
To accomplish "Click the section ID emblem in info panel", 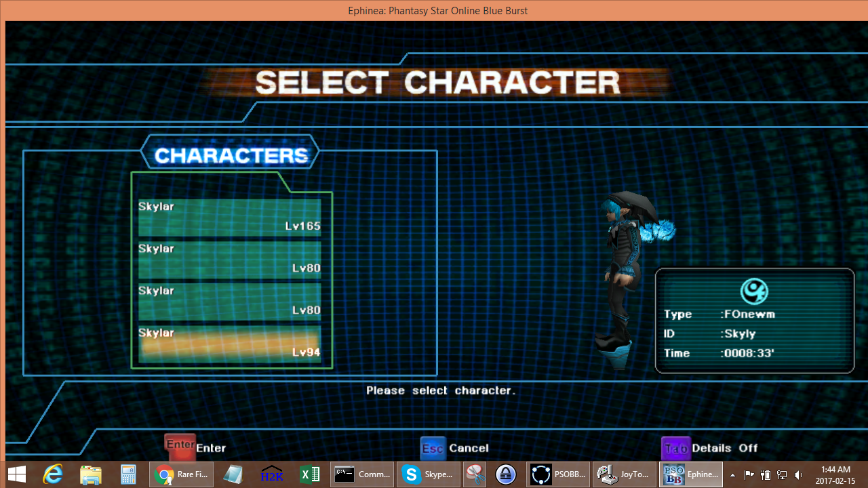I will coord(754,291).
